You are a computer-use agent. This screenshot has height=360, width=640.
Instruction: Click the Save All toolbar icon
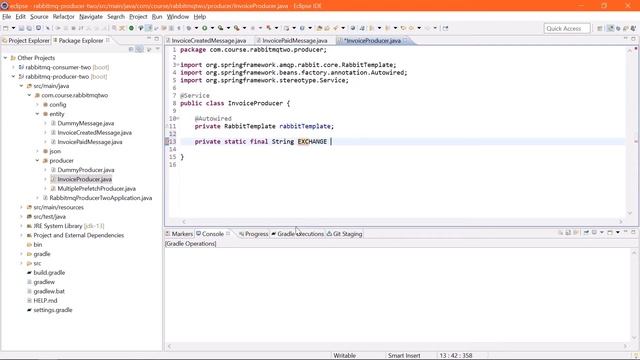(x=29, y=28)
